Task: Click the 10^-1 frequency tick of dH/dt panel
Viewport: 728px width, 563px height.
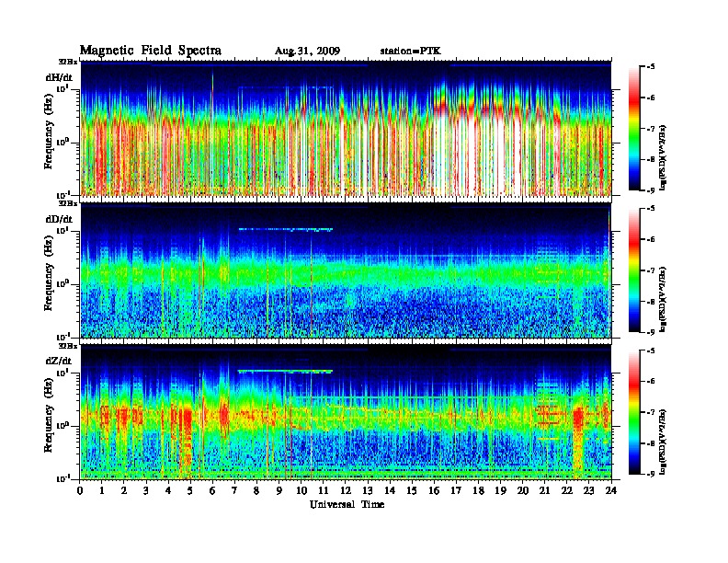Action: [63, 195]
